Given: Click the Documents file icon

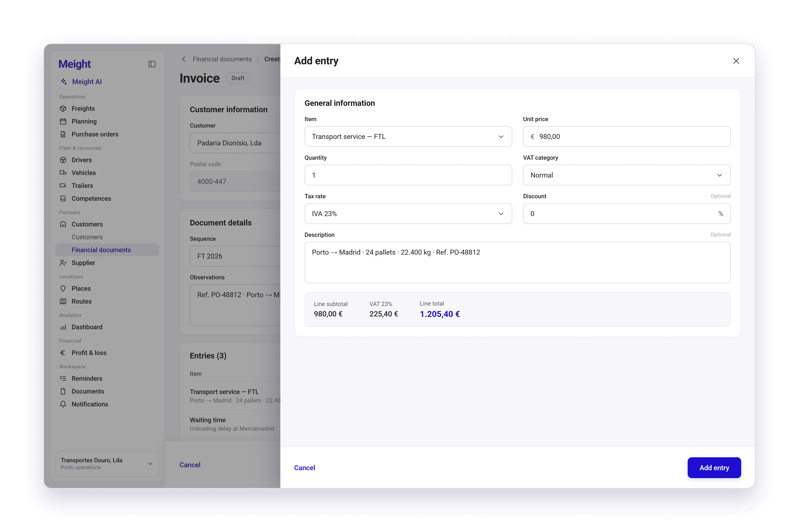Looking at the screenshot, I should (x=63, y=391).
